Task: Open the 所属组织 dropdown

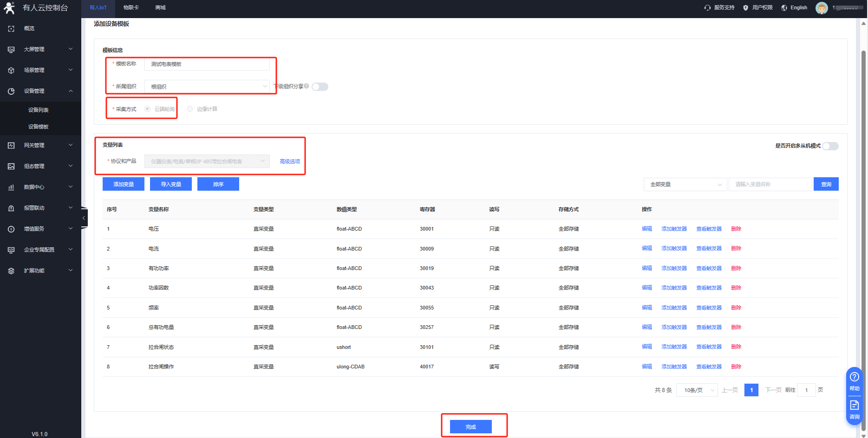Action: [x=207, y=87]
